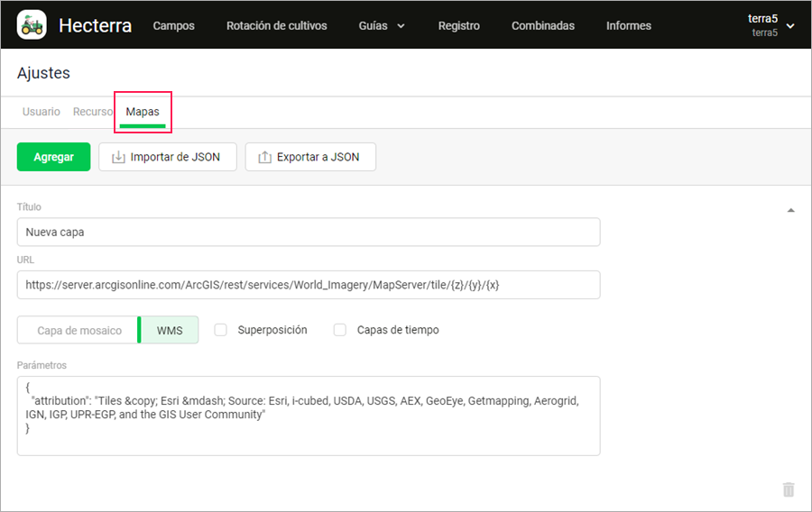Image resolution: width=812 pixels, height=512 pixels.
Task: Open the terra5 user account dropdown
Action: point(770,25)
